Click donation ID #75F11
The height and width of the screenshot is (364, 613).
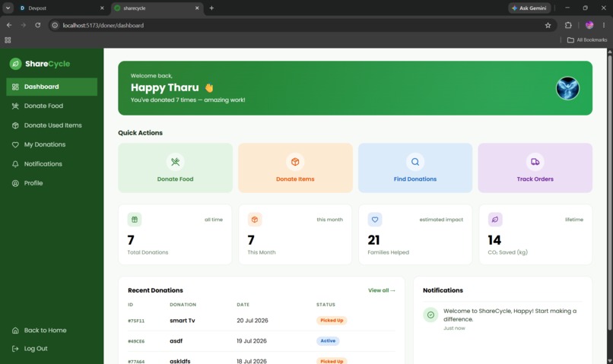pyautogui.click(x=136, y=321)
